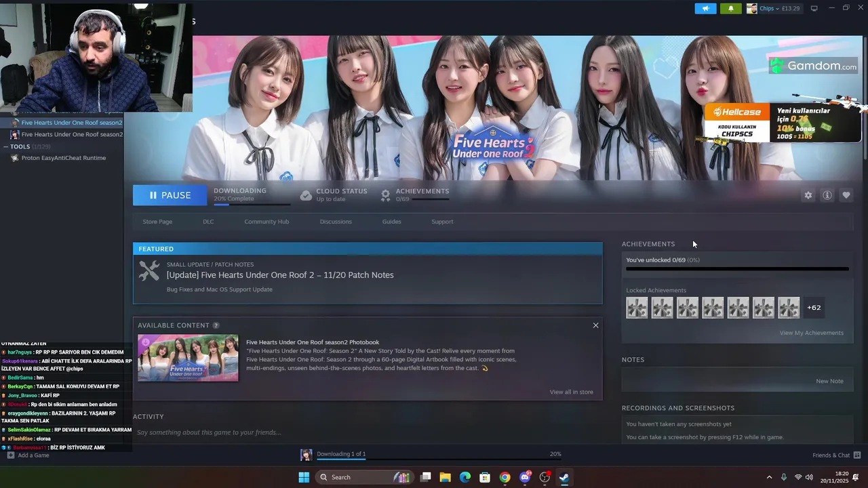Launch Microsoft Edge from taskbar
This screenshot has height=488, width=868.
point(465,477)
